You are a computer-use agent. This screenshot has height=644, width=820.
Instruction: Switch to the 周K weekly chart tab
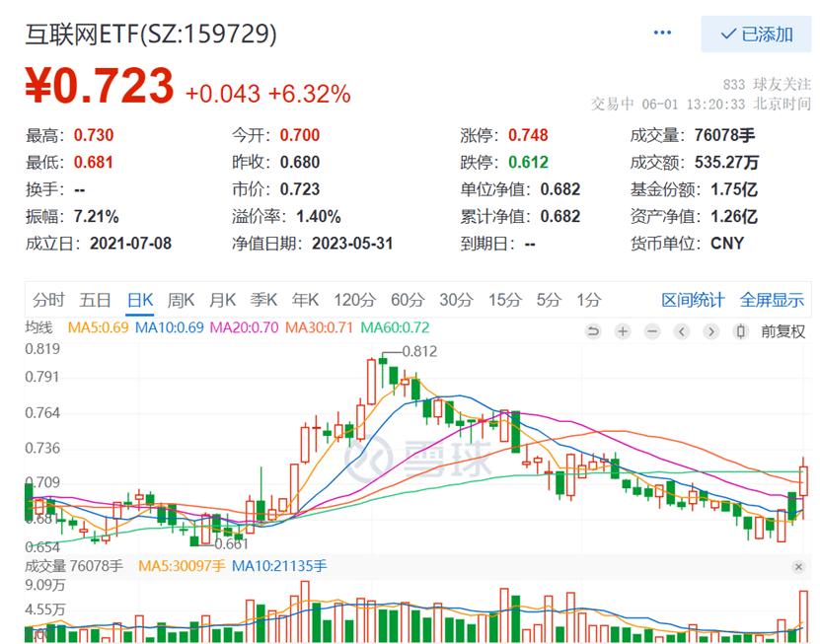180,299
